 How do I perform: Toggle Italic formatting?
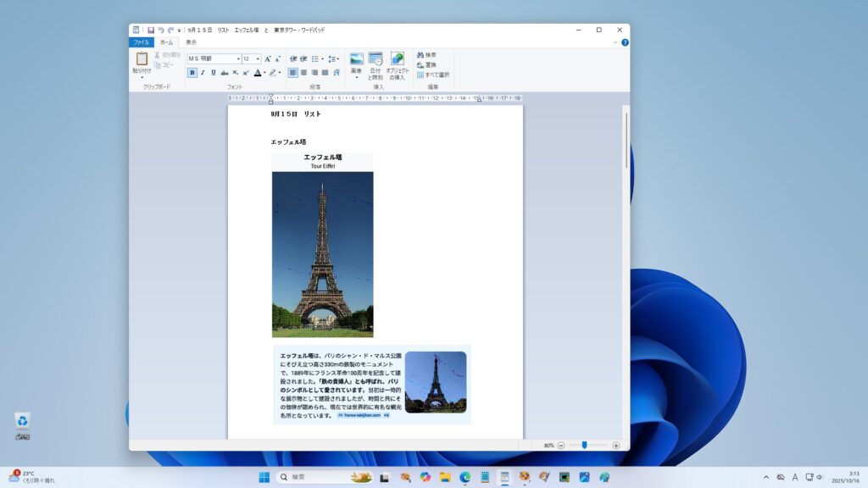click(x=203, y=73)
